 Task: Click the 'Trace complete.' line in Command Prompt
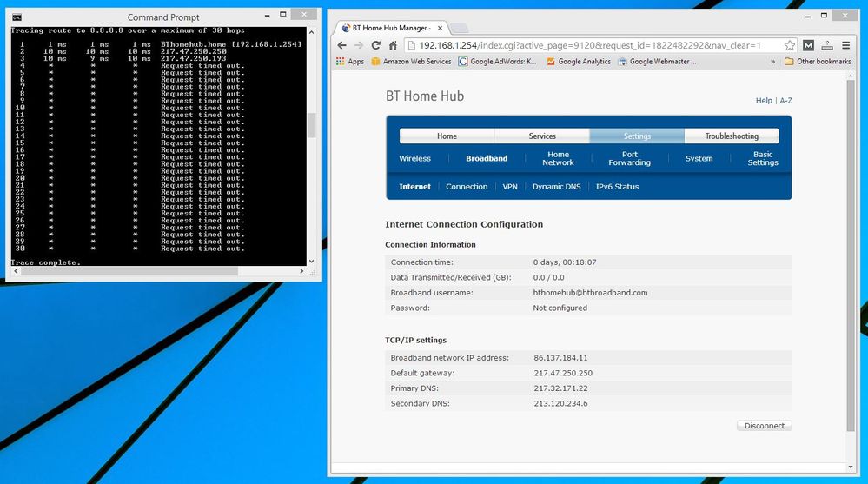click(x=45, y=262)
